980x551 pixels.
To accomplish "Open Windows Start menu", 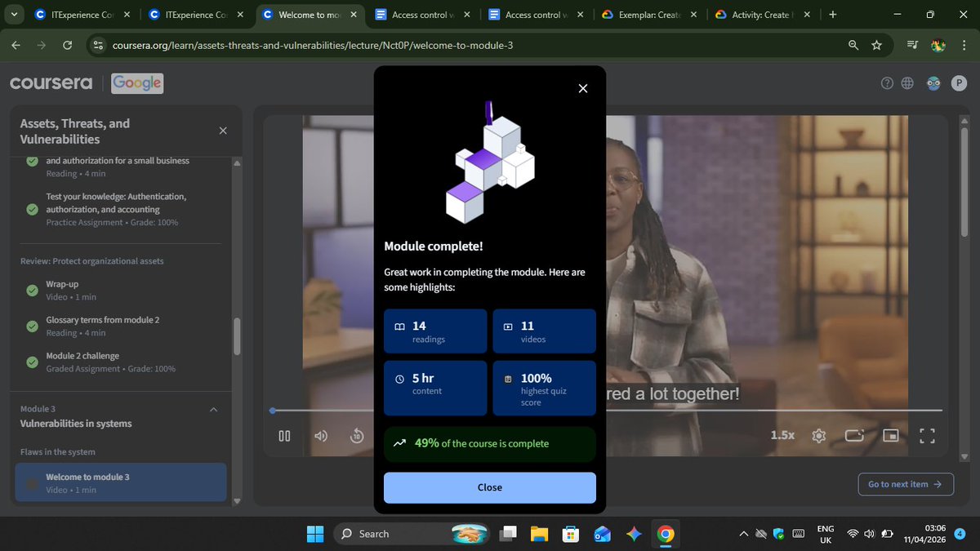I will coord(315,534).
